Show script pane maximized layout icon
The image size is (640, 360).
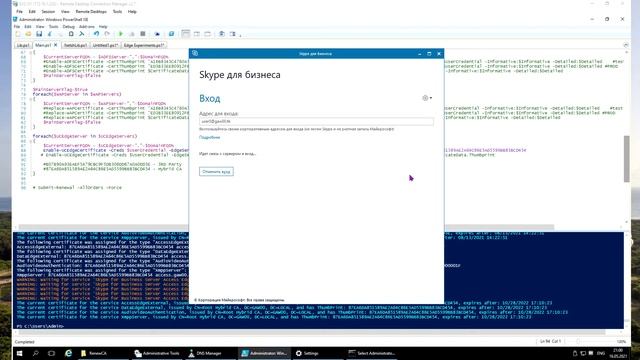tap(207, 34)
